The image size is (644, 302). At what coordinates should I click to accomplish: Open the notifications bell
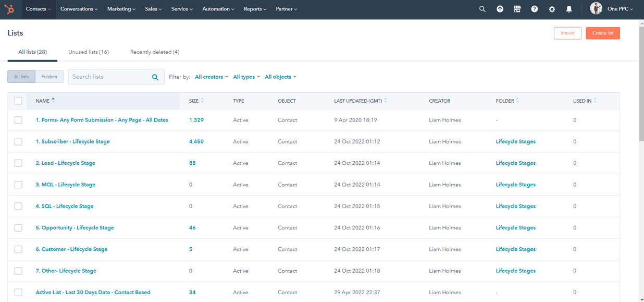click(x=569, y=9)
